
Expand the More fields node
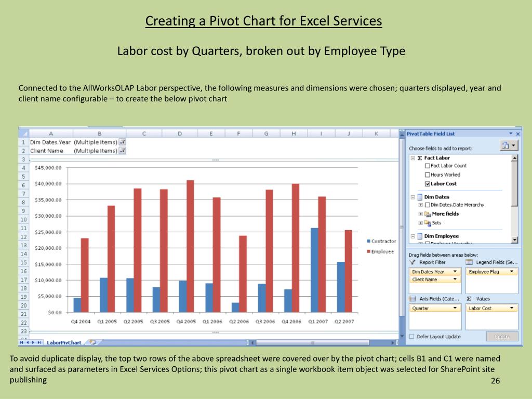(420, 214)
